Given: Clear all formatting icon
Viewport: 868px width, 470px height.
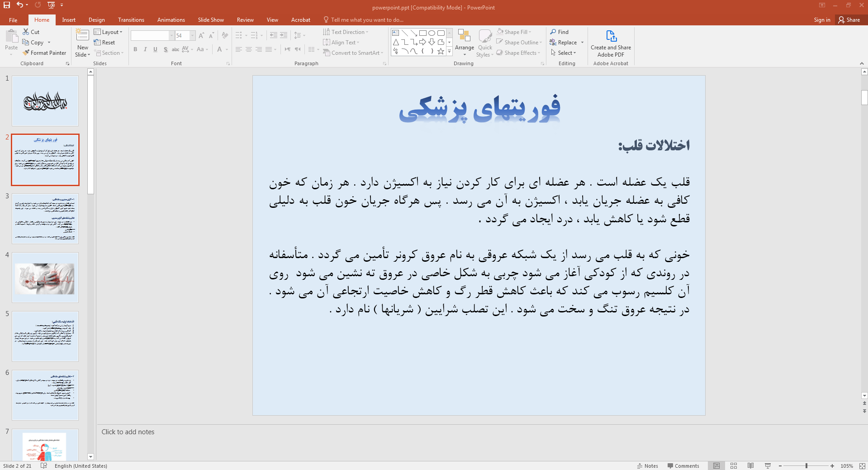Looking at the screenshot, I should (225, 35).
